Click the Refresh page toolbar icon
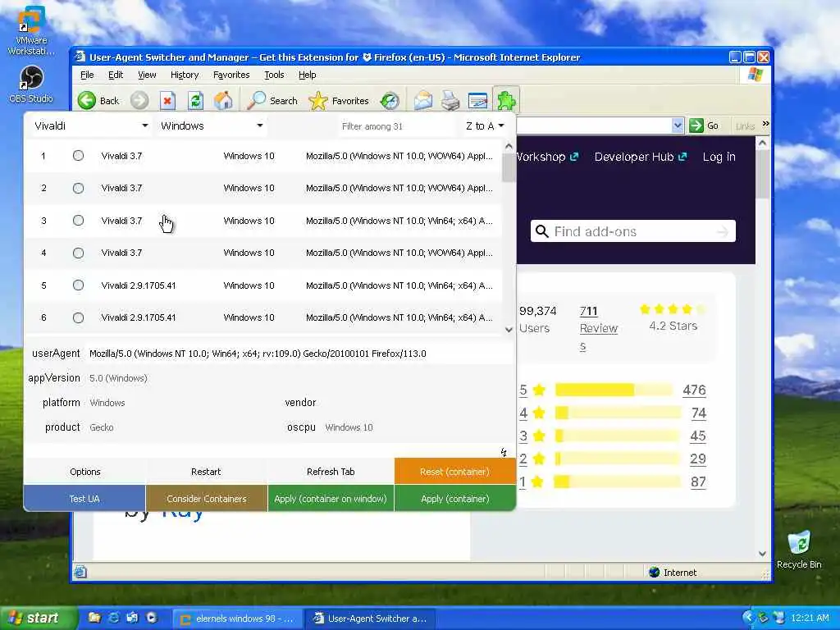 (195, 100)
